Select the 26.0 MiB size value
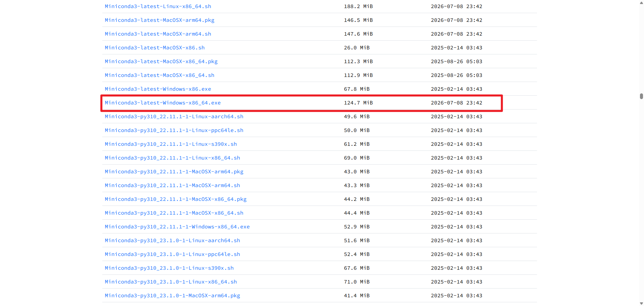644x306 pixels. tap(357, 48)
